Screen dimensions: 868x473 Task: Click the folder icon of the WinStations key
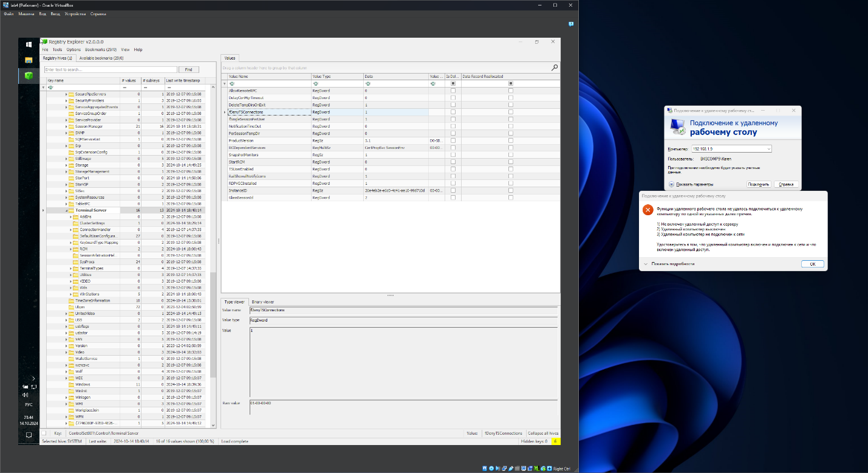pos(75,294)
